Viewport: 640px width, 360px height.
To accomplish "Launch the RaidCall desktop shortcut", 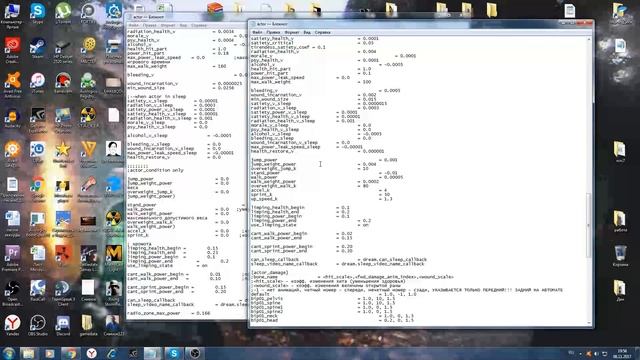I will [38, 289].
